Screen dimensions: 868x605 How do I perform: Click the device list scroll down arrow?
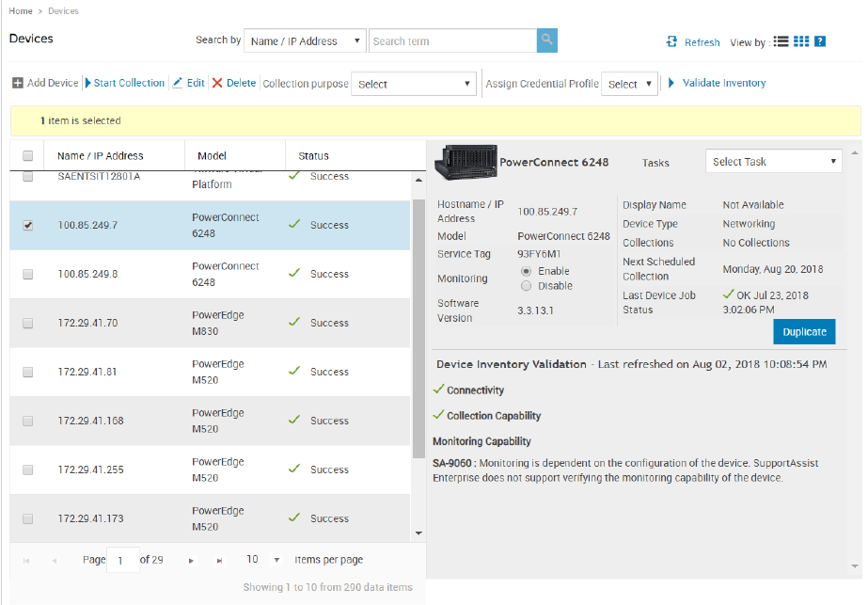click(x=418, y=533)
